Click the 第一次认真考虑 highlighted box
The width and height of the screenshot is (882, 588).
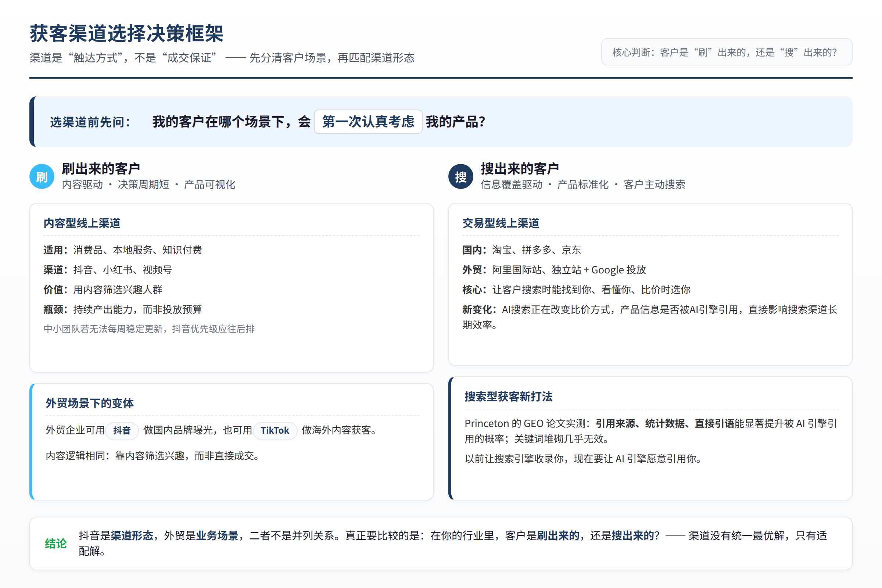pos(368,122)
